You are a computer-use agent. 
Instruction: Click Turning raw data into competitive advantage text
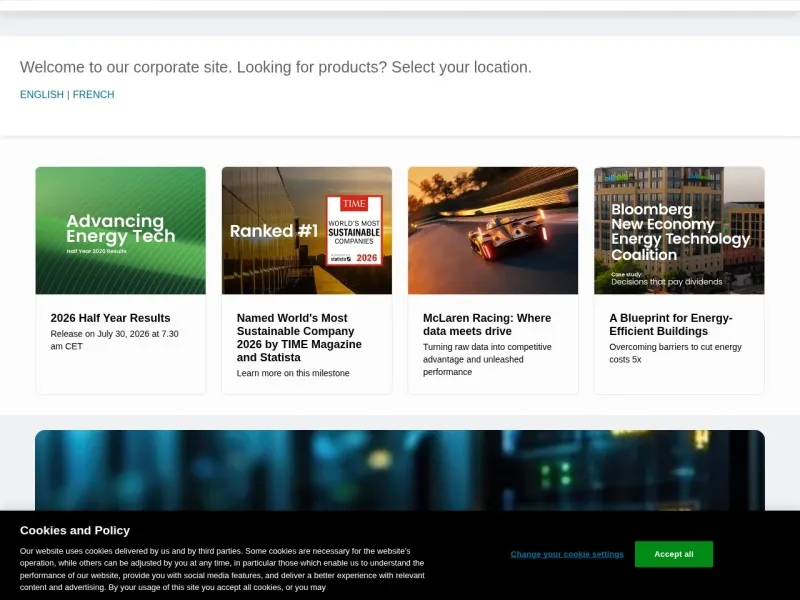pos(487,359)
